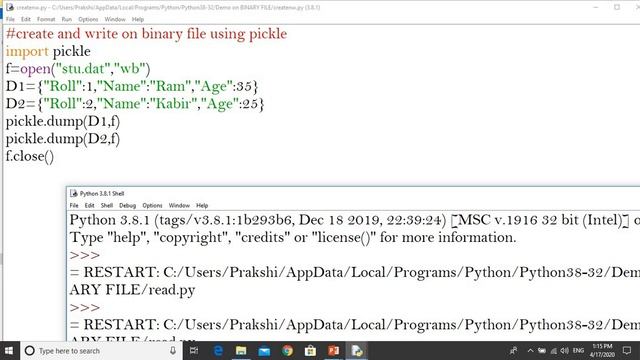Viewport: 640px width, 360px height.
Task: Open Microsoft Store from the taskbar
Action: click(x=310, y=351)
